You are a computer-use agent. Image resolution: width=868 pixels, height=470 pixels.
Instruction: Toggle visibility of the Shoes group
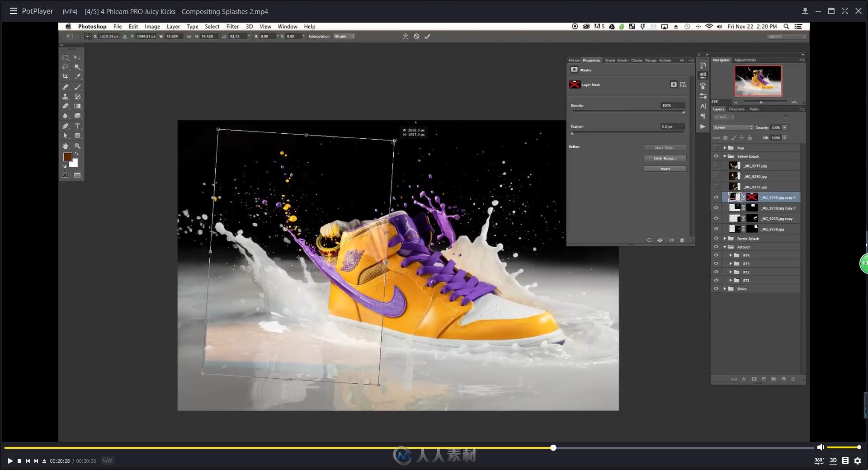pos(716,289)
